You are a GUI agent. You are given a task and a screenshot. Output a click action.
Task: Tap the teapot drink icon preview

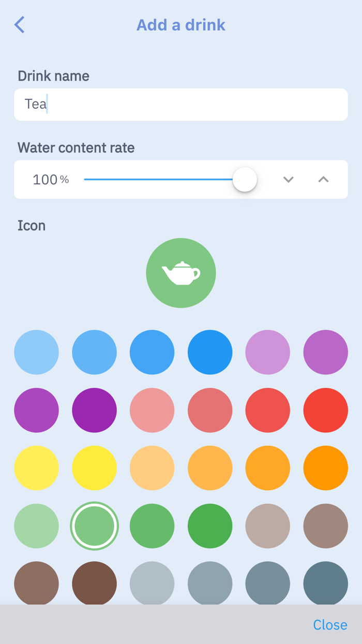coord(181,273)
